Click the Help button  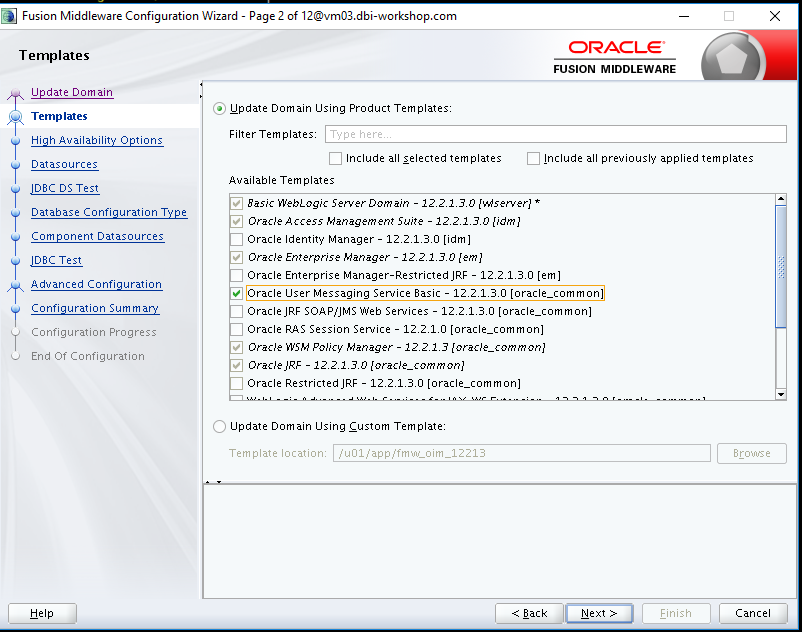click(42, 613)
